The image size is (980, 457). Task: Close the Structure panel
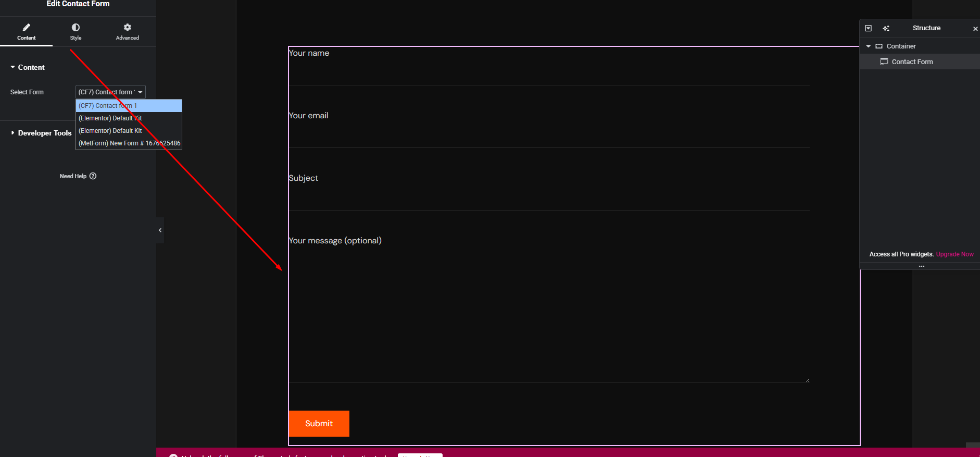(x=975, y=29)
